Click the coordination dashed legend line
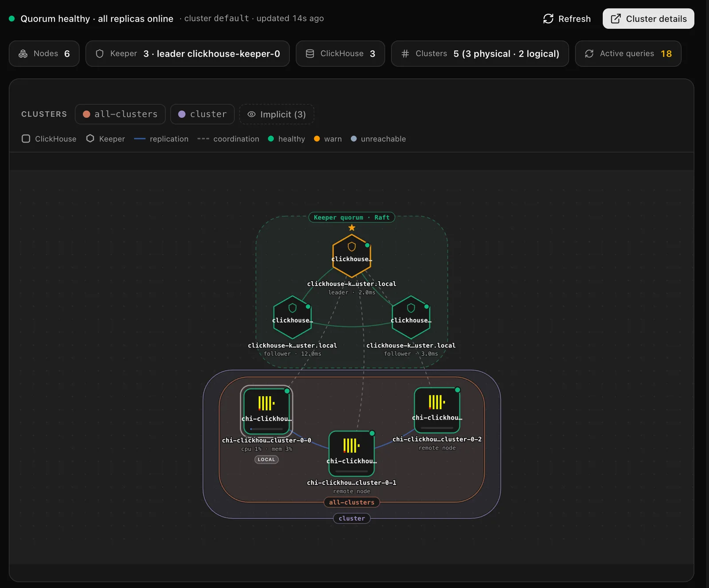The width and height of the screenshot is (709, 588). [x=203, y=139]
